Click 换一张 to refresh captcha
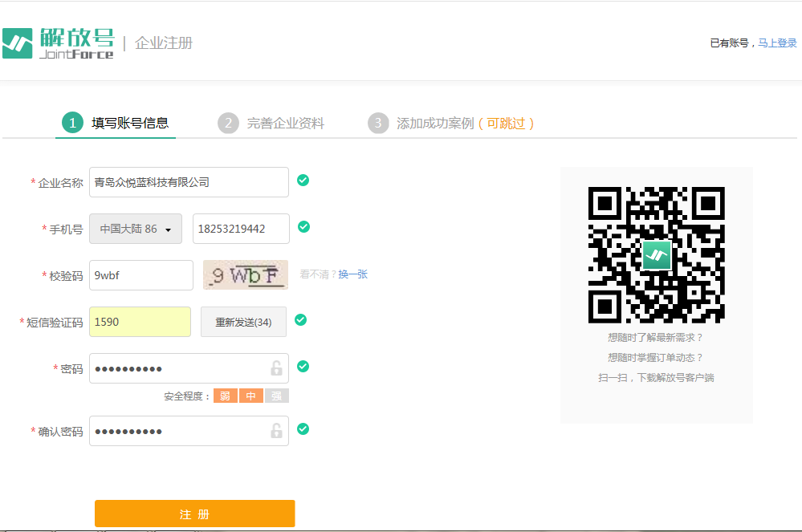 pos(352,274)
